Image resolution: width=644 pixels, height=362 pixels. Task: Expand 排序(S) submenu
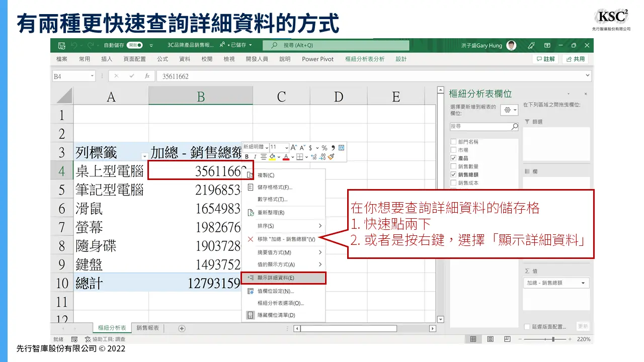tap(283, 226)
